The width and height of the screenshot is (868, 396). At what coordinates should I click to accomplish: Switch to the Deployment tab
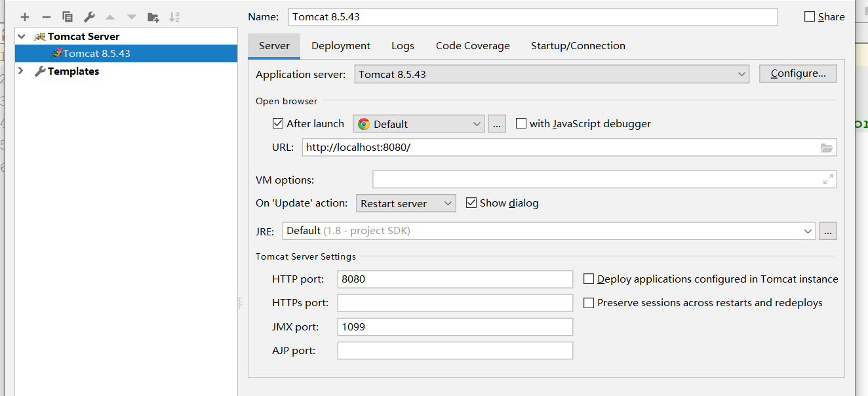pyautogui.click(x=341, y=46)
